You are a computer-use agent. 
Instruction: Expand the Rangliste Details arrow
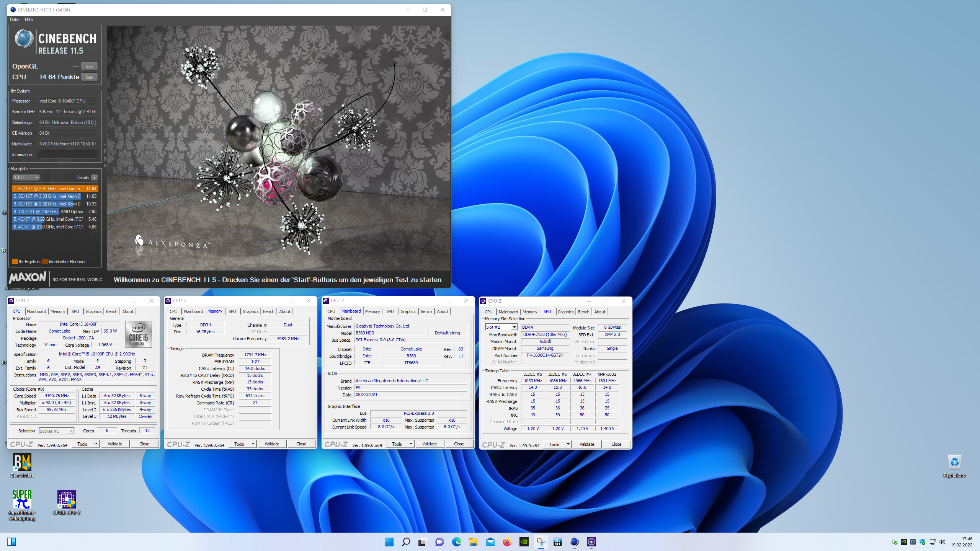coord(95,178)
